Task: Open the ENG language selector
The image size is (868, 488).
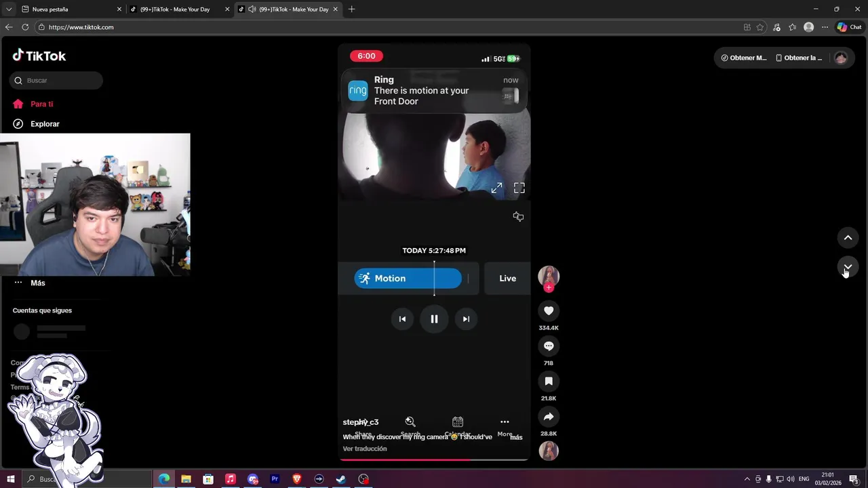Action: coord(804,479)
